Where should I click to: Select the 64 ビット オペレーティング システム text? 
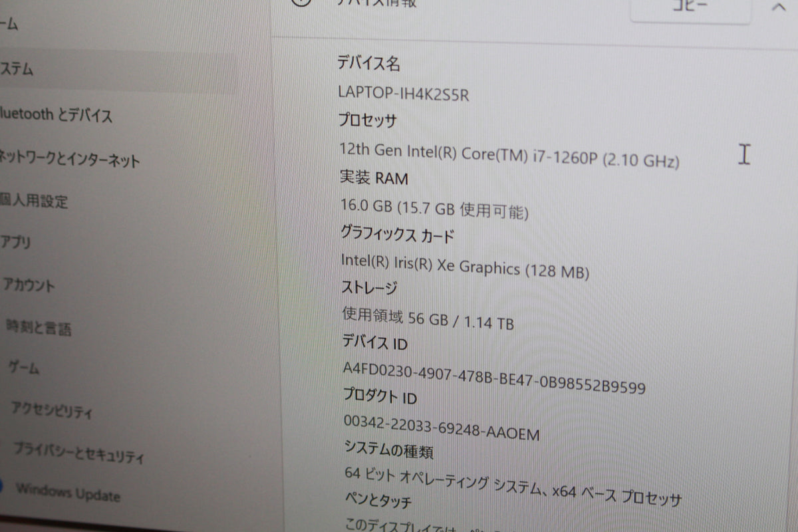coord(513,485)
